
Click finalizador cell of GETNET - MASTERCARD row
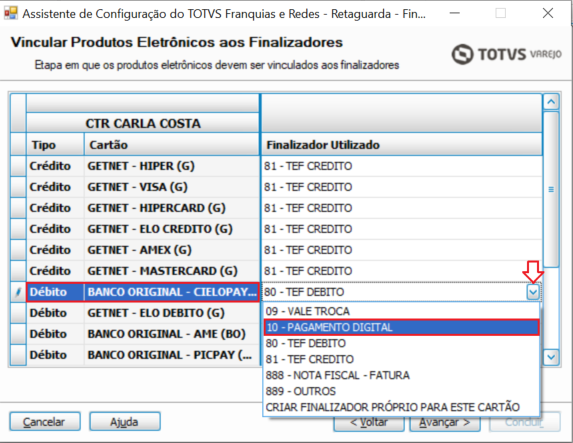[x=401, y=271]
